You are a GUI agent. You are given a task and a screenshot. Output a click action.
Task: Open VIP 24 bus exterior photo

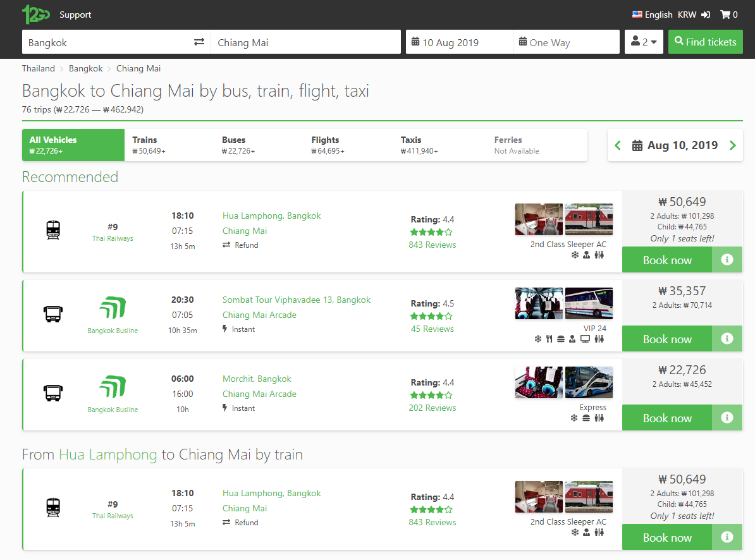click(589, 303)
